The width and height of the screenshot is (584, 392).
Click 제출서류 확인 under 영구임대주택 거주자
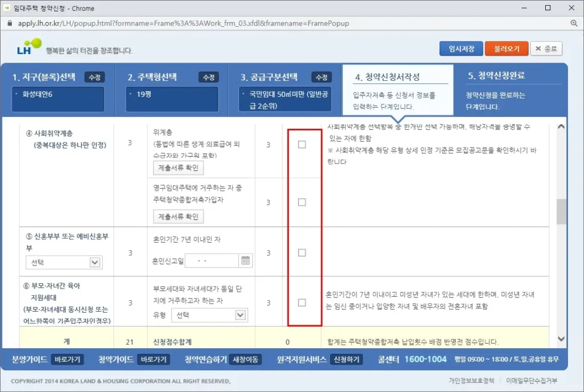(x=179, y=217)
